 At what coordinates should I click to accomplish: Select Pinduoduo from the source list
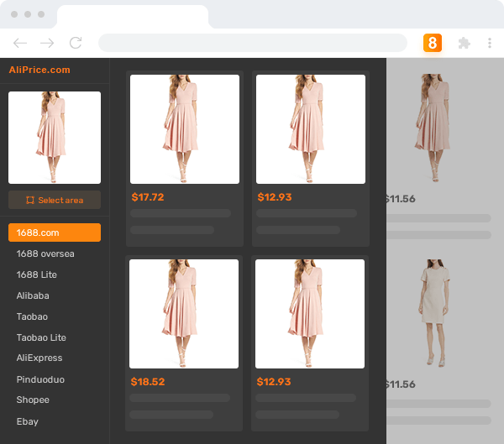coord(39,379)
